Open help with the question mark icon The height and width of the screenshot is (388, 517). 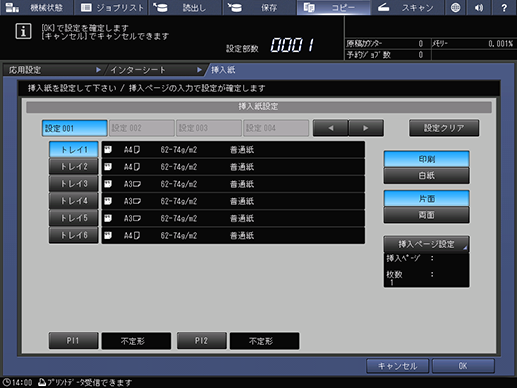coord(504,7)
